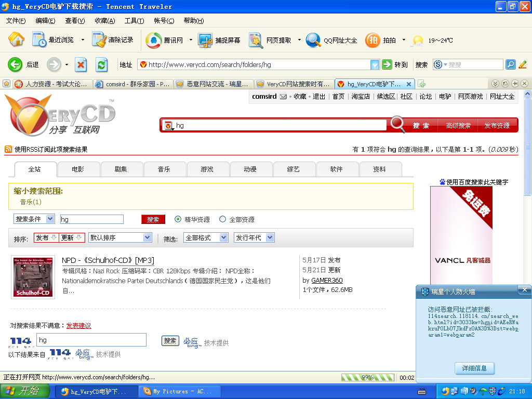This screenshot has width=532, height=399.
Task: Click the red search button beside hg field
Action: (x=153, y=220)
